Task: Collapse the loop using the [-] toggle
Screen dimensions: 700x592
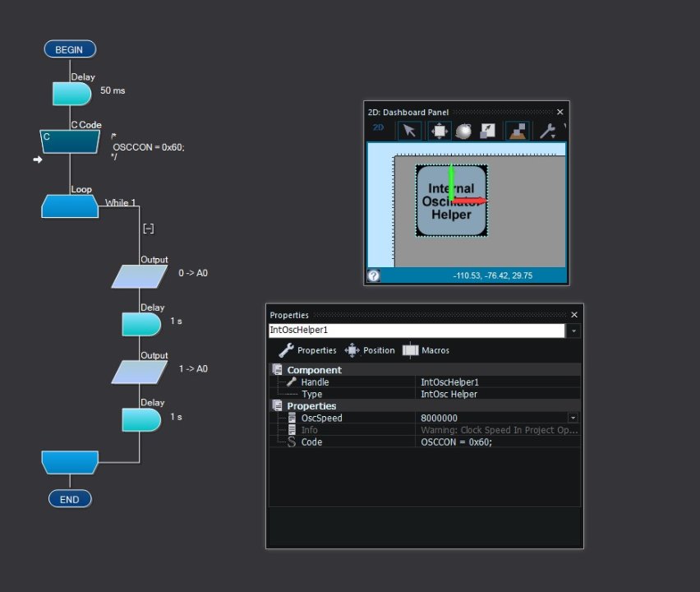Action: coord(148,229)
